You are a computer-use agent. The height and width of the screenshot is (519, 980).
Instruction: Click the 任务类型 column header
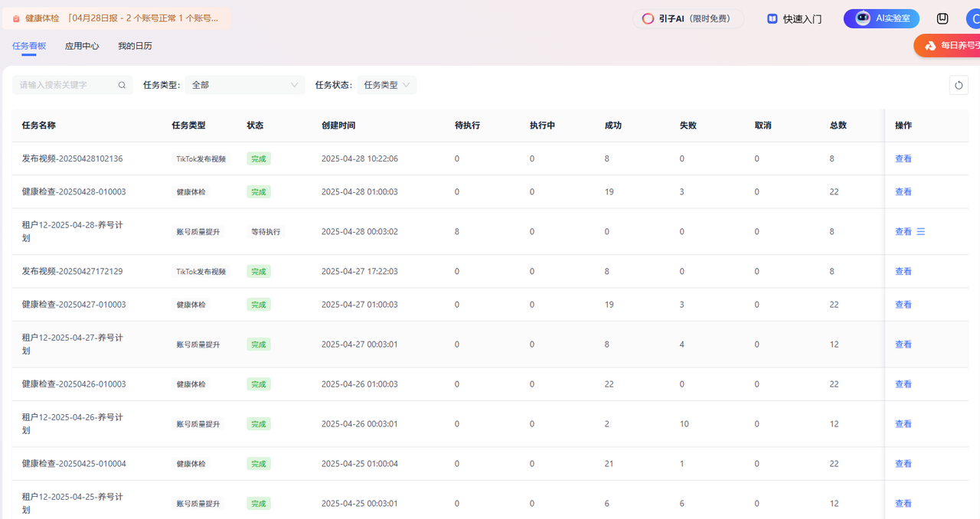click(189, 126)
